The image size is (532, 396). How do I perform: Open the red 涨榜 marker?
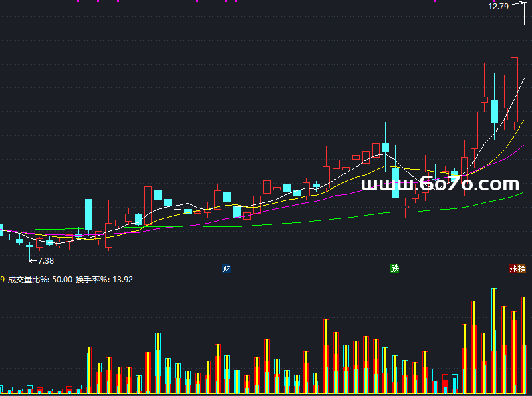(517, 269)
